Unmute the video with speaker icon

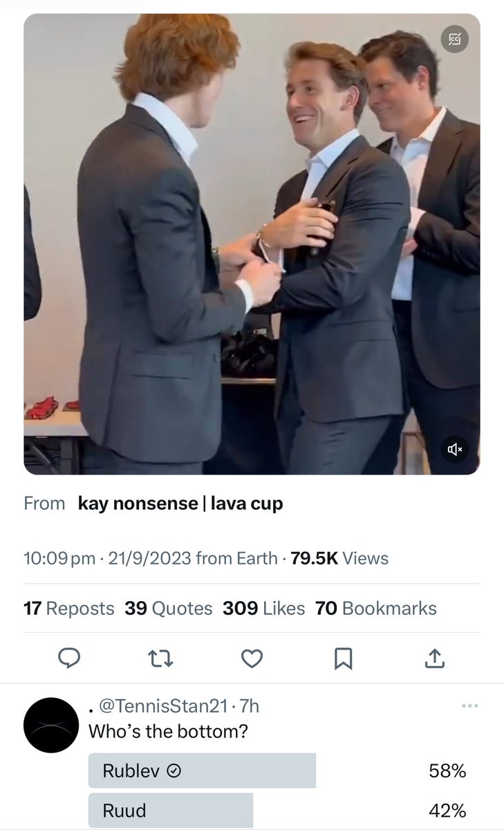point(456,450)
